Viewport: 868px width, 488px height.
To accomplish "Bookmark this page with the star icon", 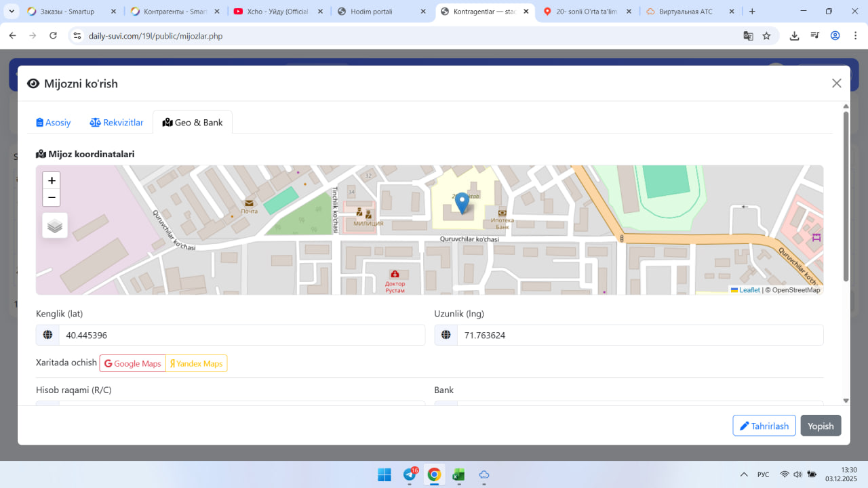I will (x=766, y=36).
